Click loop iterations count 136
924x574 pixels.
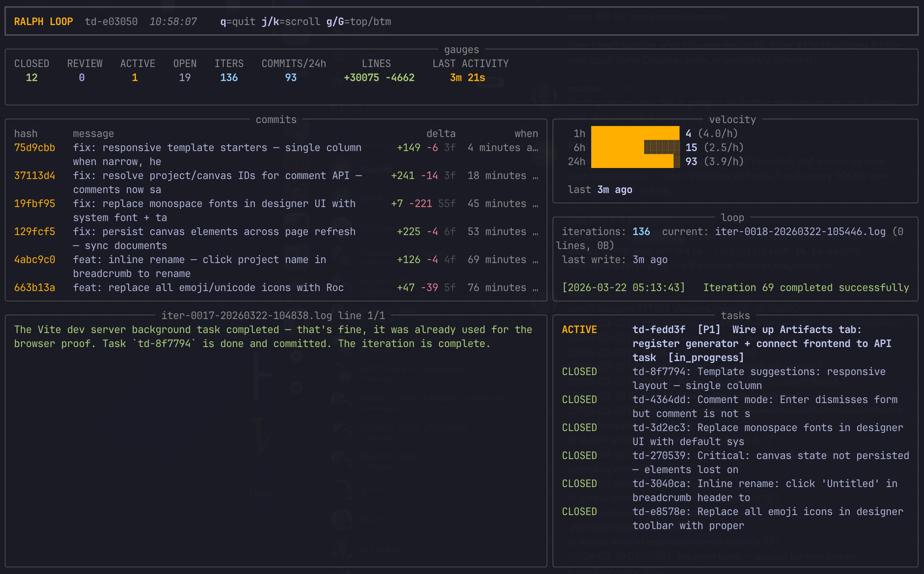point(641,232)
